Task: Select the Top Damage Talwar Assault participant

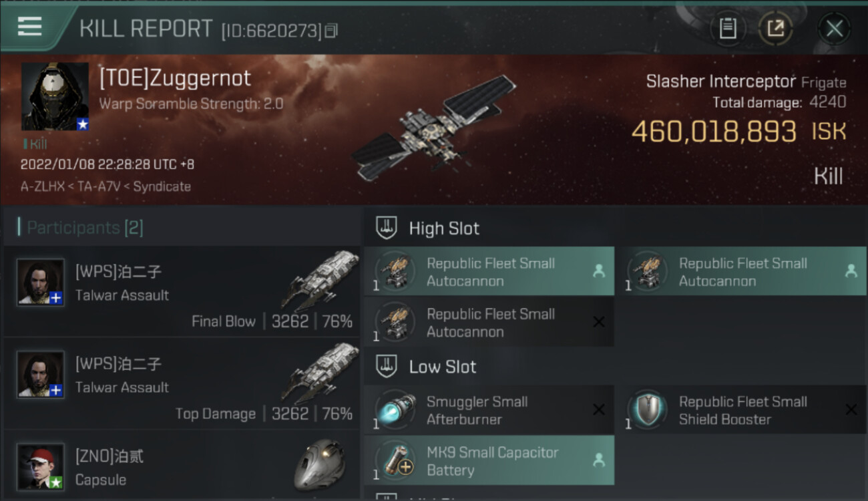Action: [x=182, y=383]
